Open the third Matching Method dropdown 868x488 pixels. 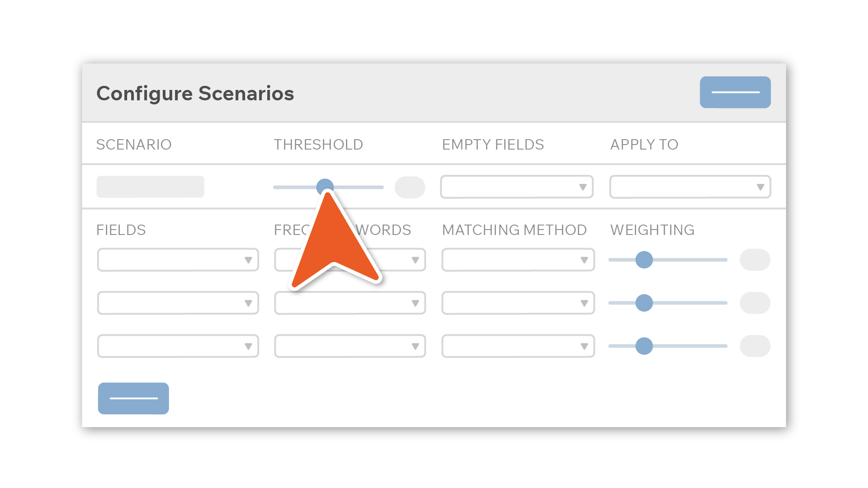518,346
